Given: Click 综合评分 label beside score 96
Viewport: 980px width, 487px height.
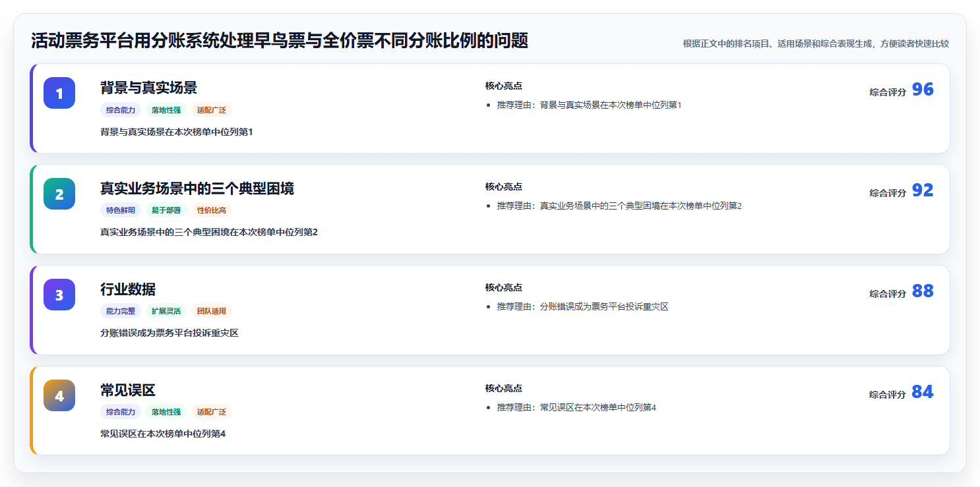Looking at the screenshot, I should tap(888, 92).
